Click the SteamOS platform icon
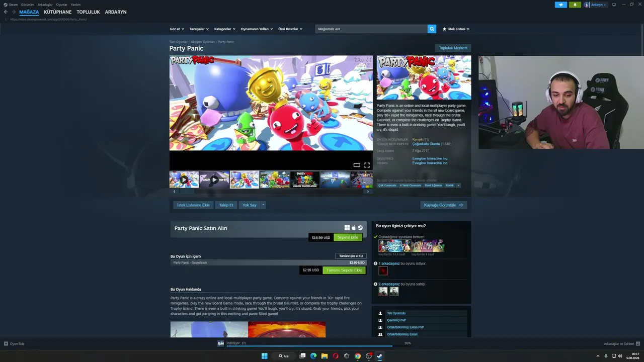 tap(360, 228)
